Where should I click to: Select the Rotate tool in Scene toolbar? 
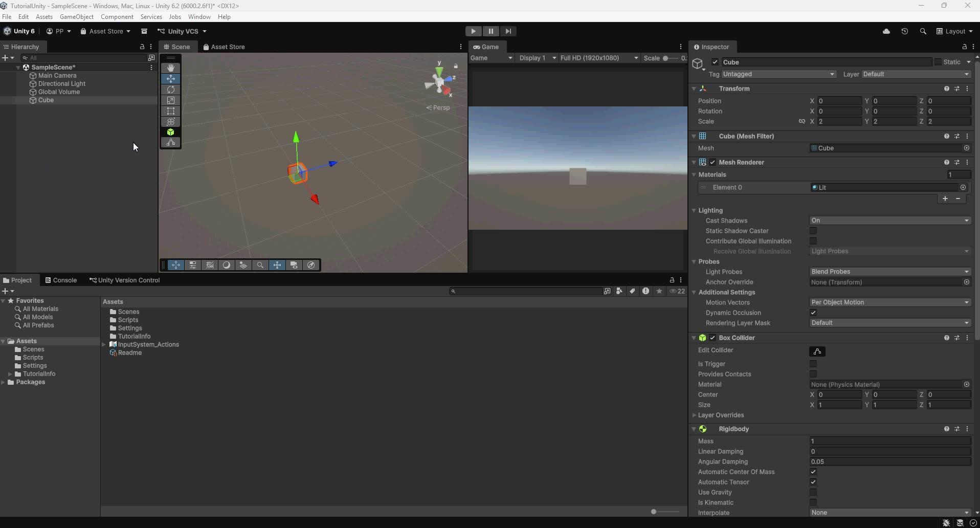171,90
